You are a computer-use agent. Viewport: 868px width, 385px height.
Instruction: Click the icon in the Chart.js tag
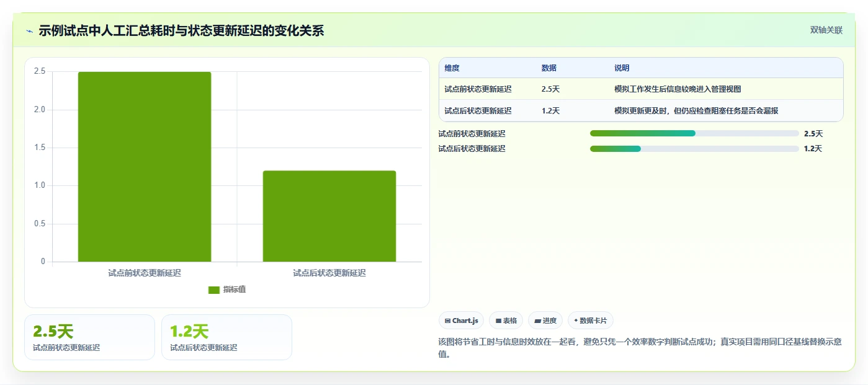click(x=447, y=321)
